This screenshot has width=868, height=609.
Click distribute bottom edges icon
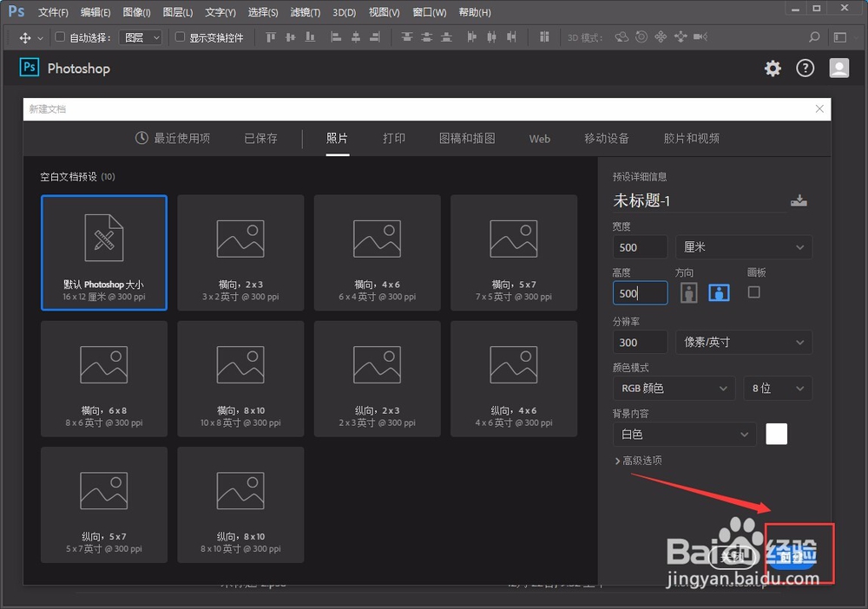[446, 37]
